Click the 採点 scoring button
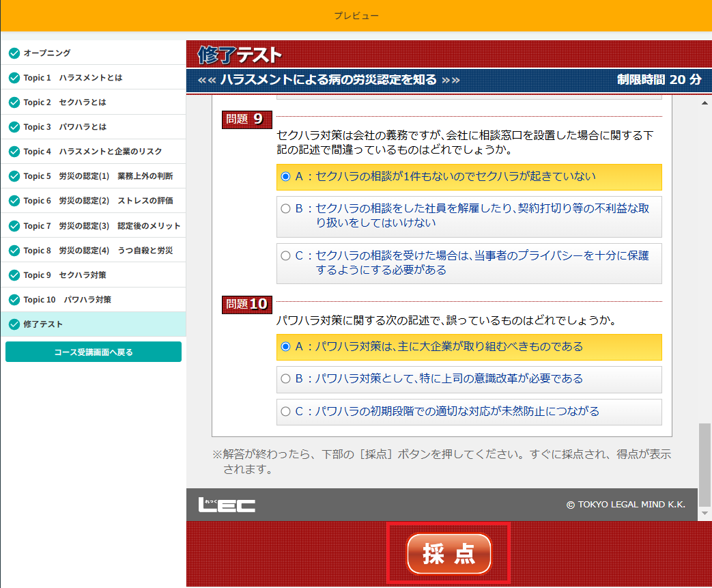Image resolution: width=712 pixels, height=588 pixels. [448, 553]
